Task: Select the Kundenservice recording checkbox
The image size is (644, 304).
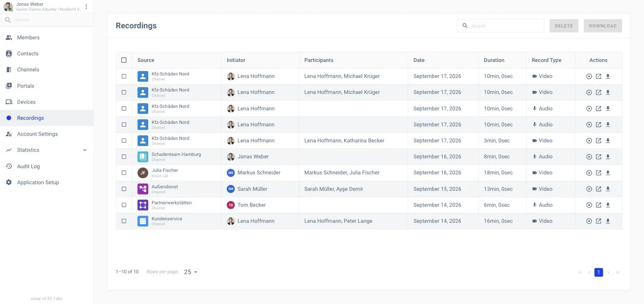Action: (x=124, y=221)
